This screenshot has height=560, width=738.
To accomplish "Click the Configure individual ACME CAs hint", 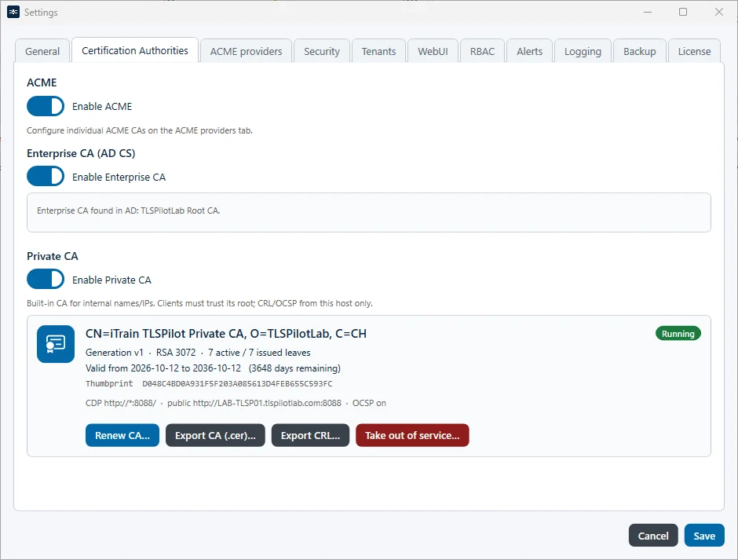I will tap(140, 130).
